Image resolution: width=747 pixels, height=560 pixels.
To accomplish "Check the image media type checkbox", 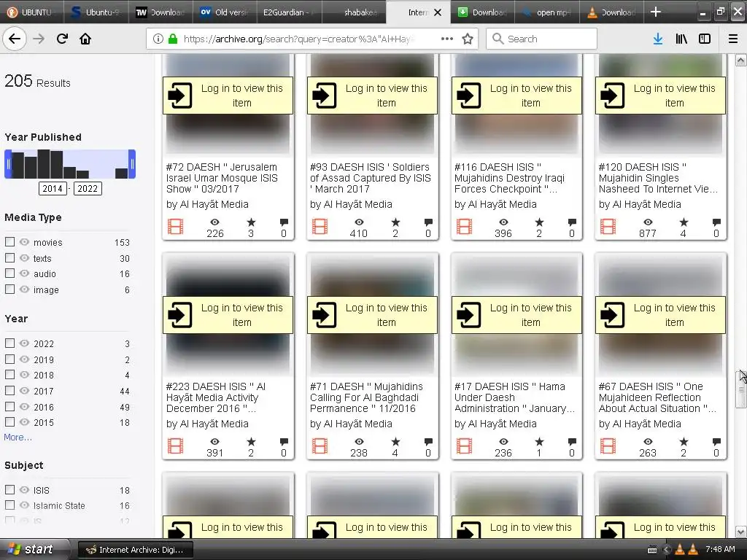I will tap(9, 289).
